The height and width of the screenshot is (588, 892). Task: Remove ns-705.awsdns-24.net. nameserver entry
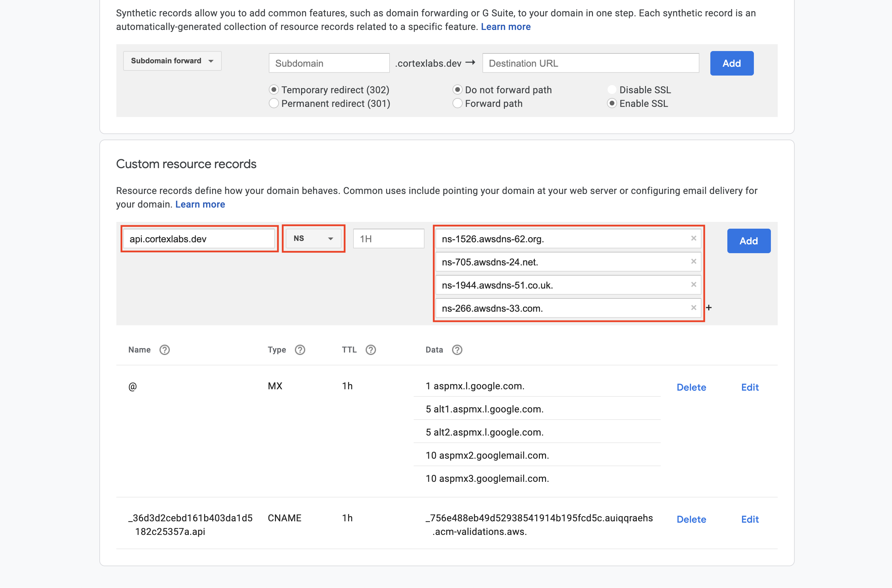click(693, 261)
